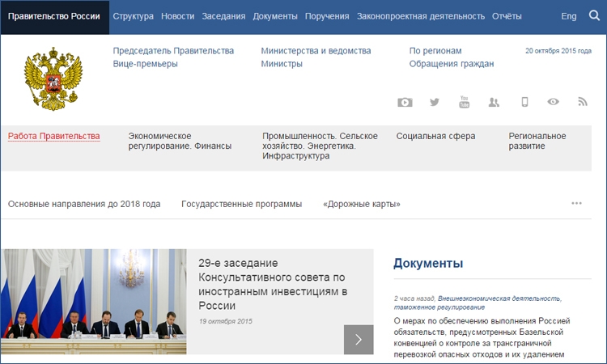The width and height of the screenshot is (607, 364).
Task: Select Экономическое регулирование. Финансы tab
Action: pyautogui.click(x=180, y=142)
